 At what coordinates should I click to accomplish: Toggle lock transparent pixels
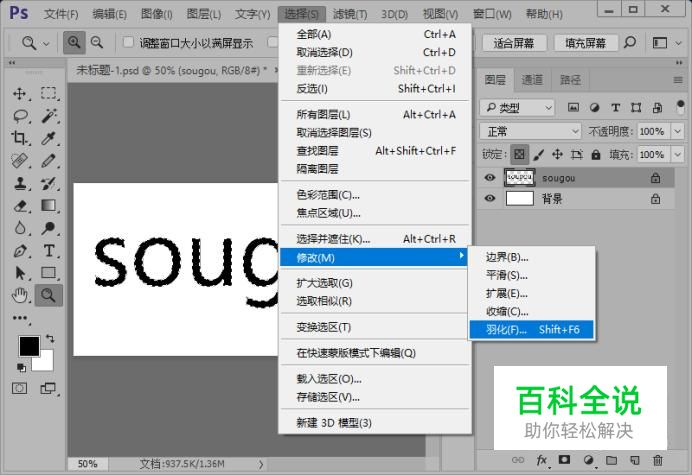519,155
